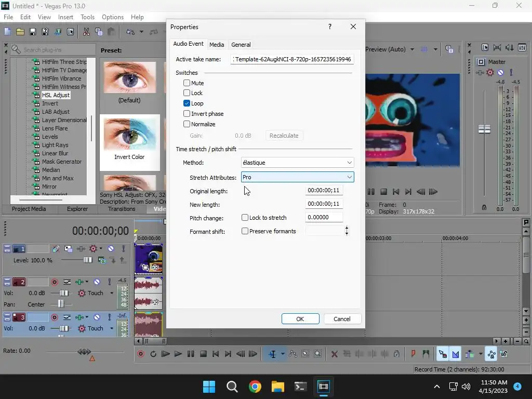The image size is (532, 399).
Task: Open the Transitions tab
Action: [x=122, y=209]
